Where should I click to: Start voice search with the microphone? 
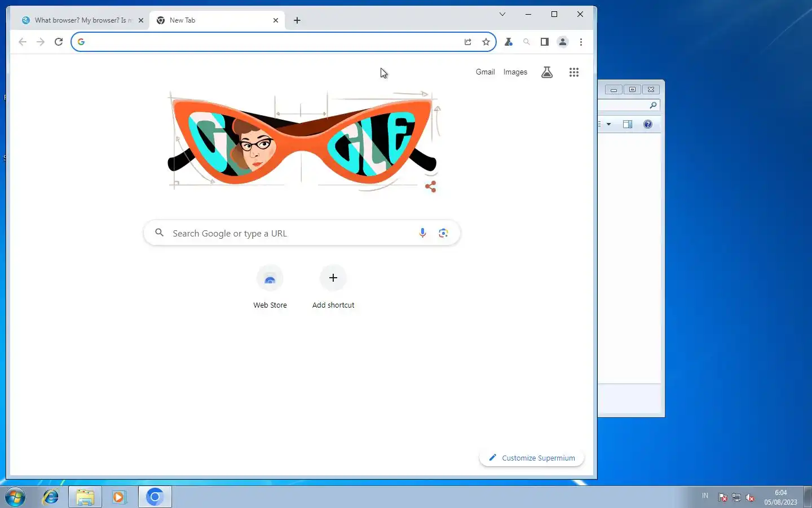pos(422,233)
